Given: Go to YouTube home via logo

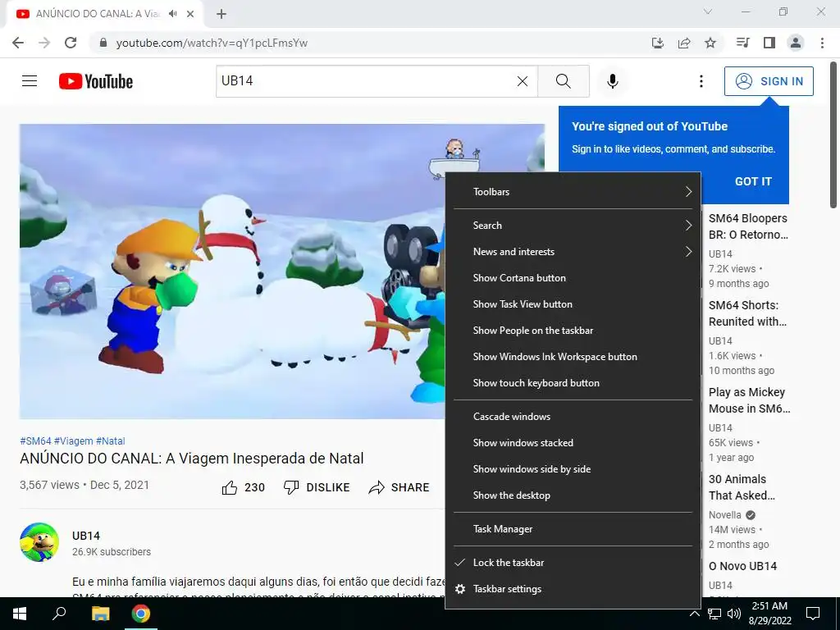Looking at the screenshot, I should coord(96,81).
